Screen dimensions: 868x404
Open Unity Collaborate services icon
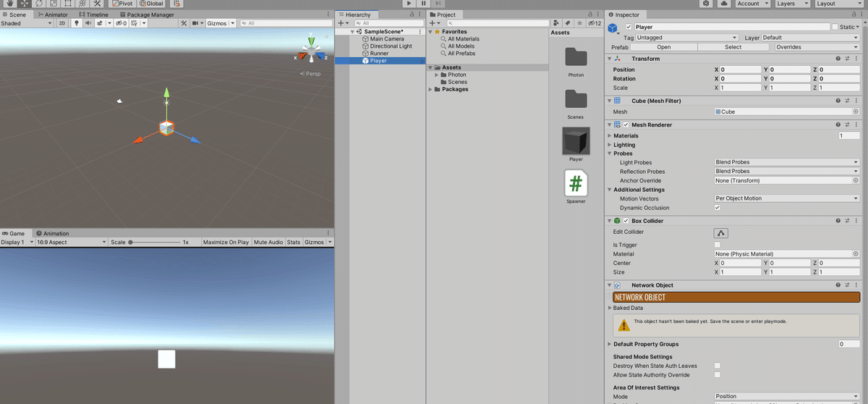point(706,4)
